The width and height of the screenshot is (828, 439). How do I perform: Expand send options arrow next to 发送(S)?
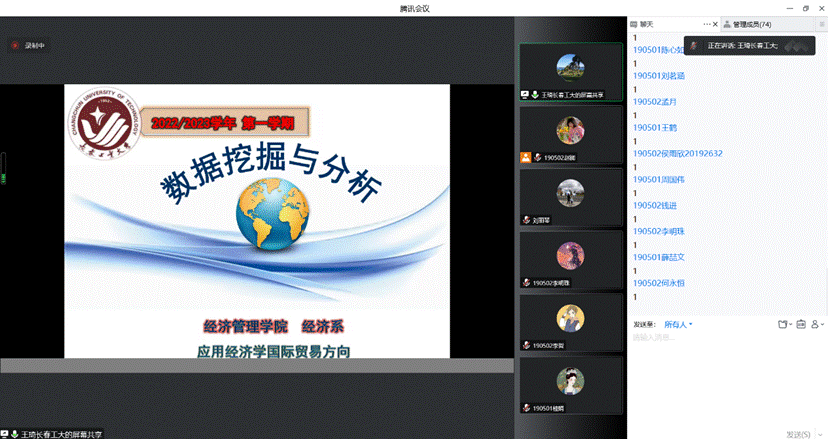tap(822, 433)
